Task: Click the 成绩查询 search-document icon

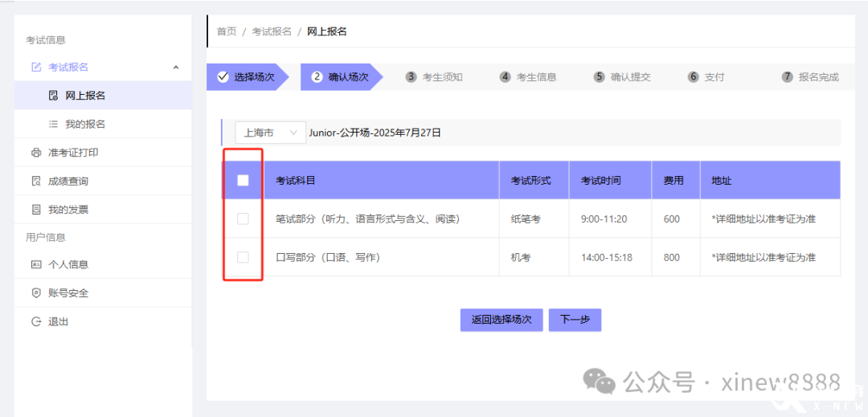Action: (35, 182)
